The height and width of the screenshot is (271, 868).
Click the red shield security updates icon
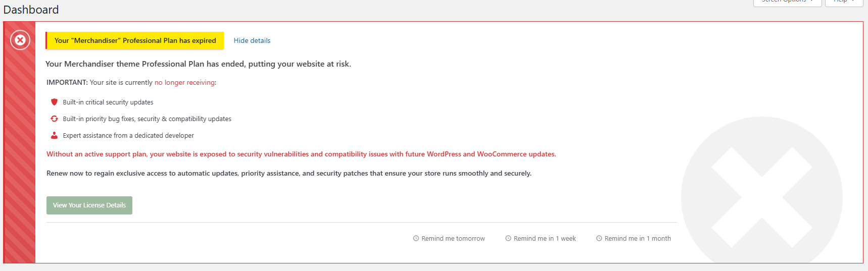pos(54,102)
